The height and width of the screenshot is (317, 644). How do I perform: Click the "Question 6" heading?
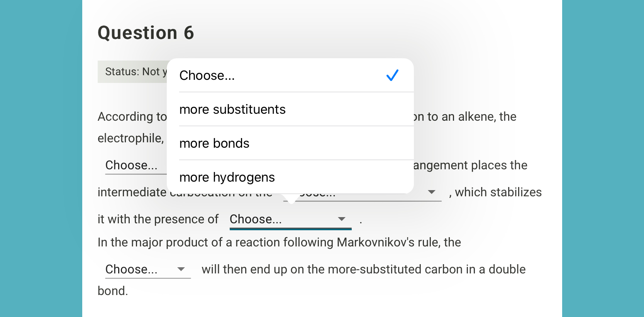146,33
